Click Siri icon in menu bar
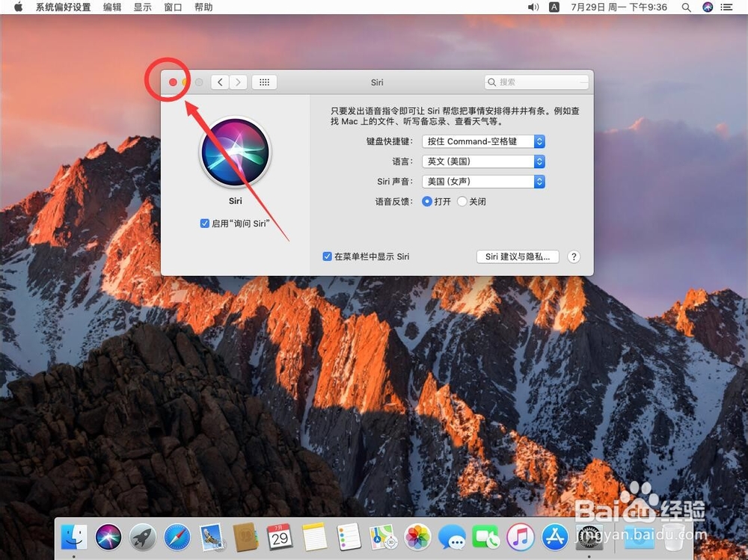The width and height of the screenshot is (748, 560). click(708, 7)
